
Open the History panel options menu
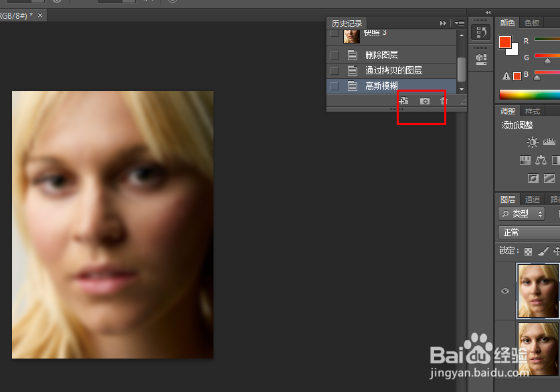point(460,23)
